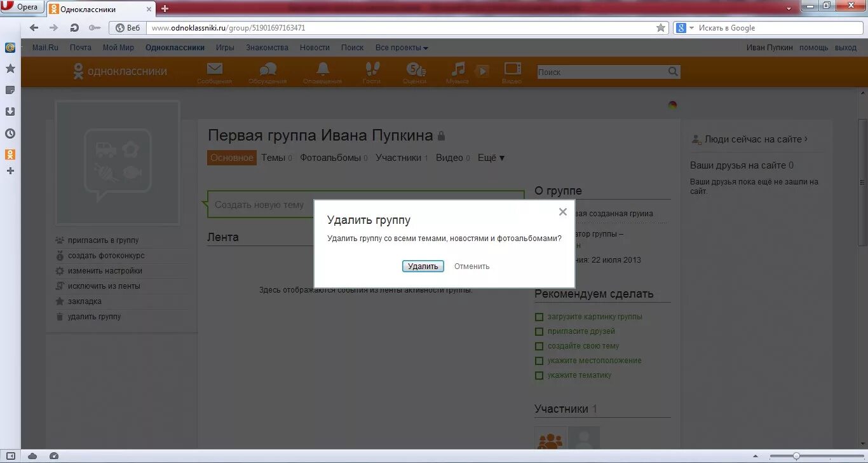The width and height of the screenshot is (868, 463).
Task: Select the Одноклассники browser tab
Action: (100, 9)
